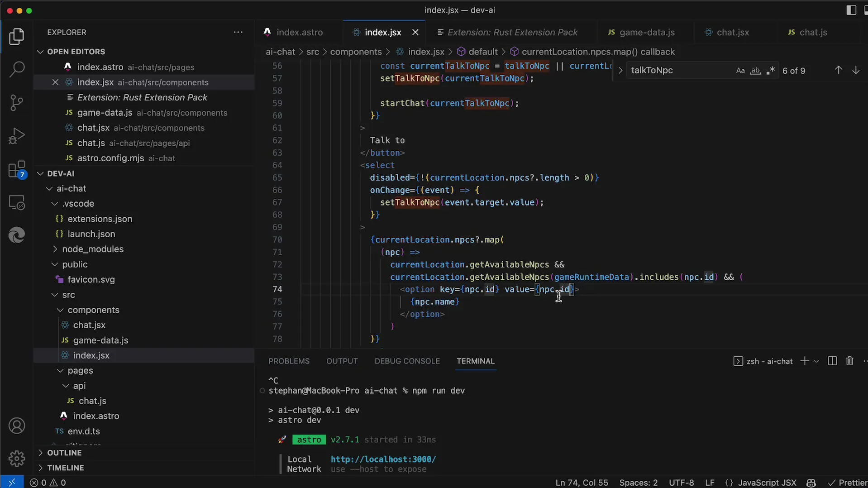Open Explorer more actions ellipsis
This screenshot has height=488, width=868.
pos(238,32)
